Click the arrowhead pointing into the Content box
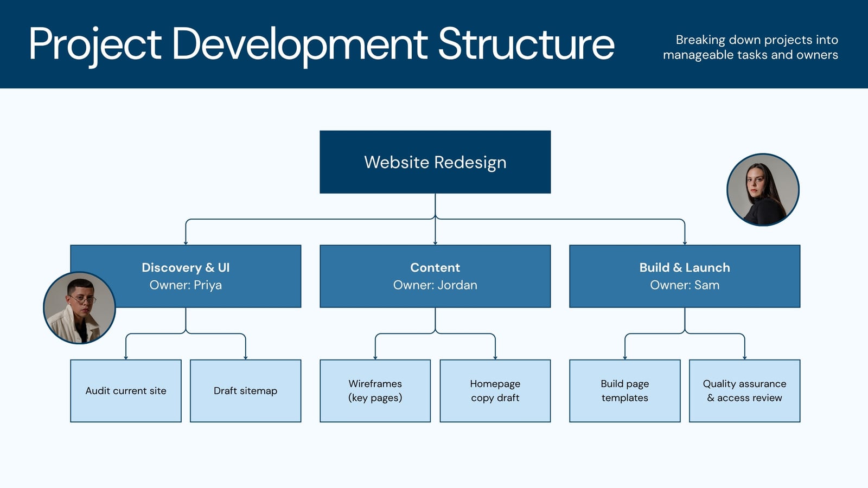Image resolution: width=868 pixels, height=488 pixels. click(x=435, y=242)
